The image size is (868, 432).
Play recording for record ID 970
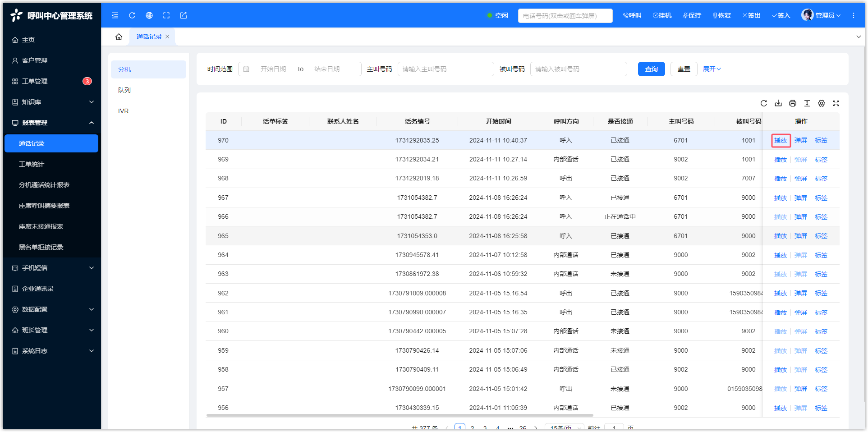click(781, 140)
